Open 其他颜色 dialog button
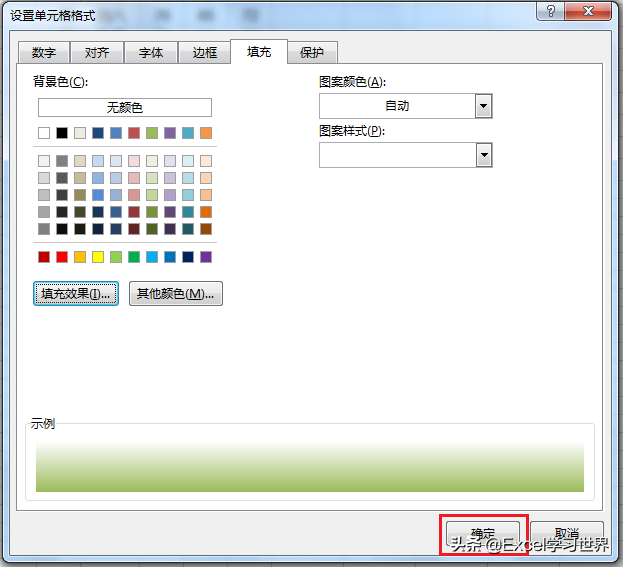 (x=176, y=294)
